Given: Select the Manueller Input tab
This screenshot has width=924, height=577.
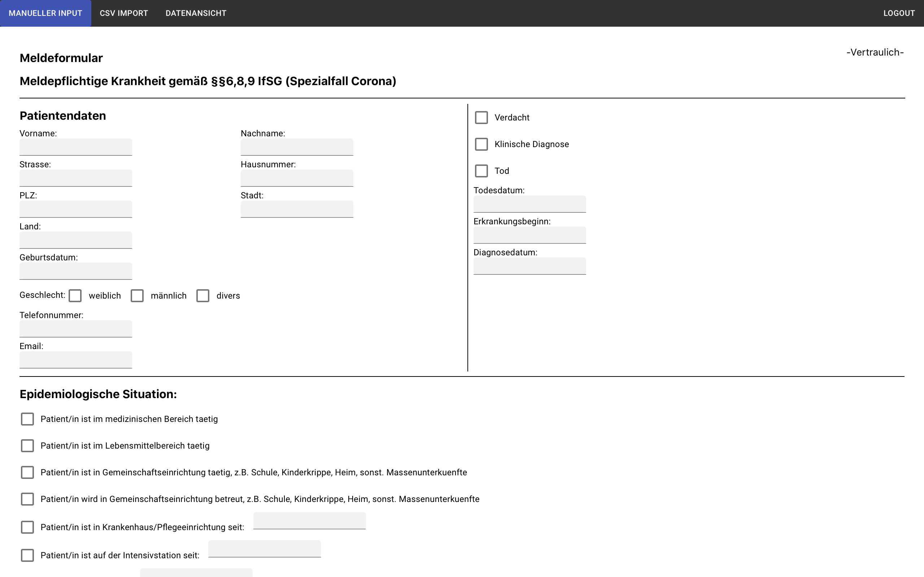Looking at the screenshot, I should [45, 13].
